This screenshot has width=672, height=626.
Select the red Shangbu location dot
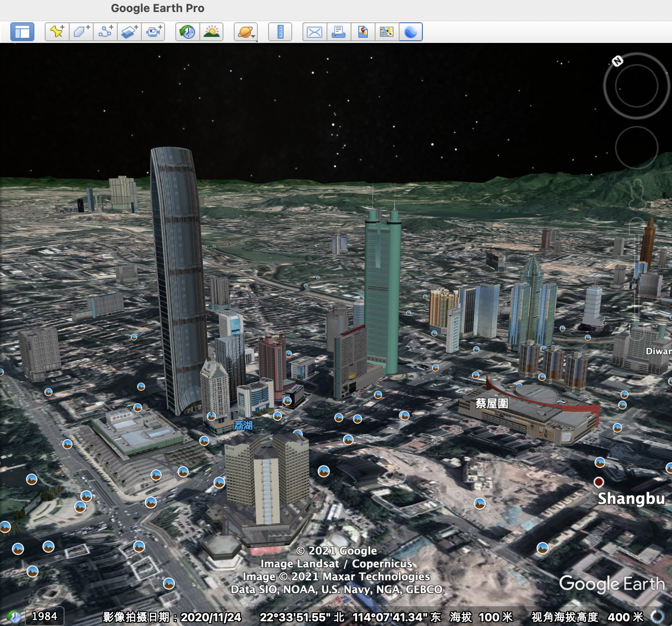599,482
